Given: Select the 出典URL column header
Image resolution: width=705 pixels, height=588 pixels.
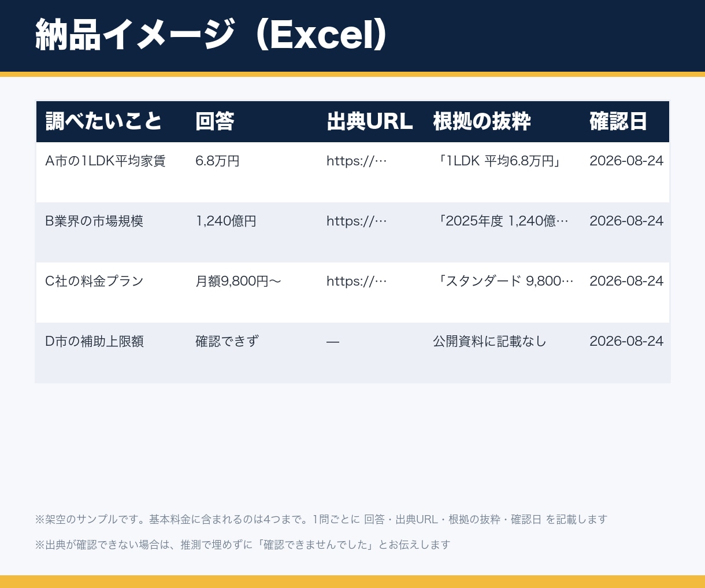Looking at the screenshot, I should [x=370, y=121].
